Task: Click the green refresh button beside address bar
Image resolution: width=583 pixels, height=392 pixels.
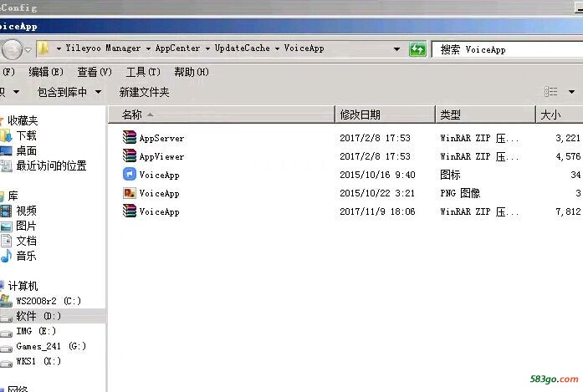Action: 417,49
